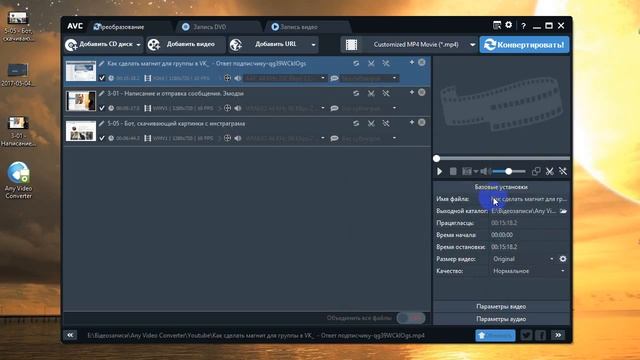640x360 pixels.
Task: Select the 3-01 Написание desktop file
Action: pyautogui.click(x=18, y=131)
